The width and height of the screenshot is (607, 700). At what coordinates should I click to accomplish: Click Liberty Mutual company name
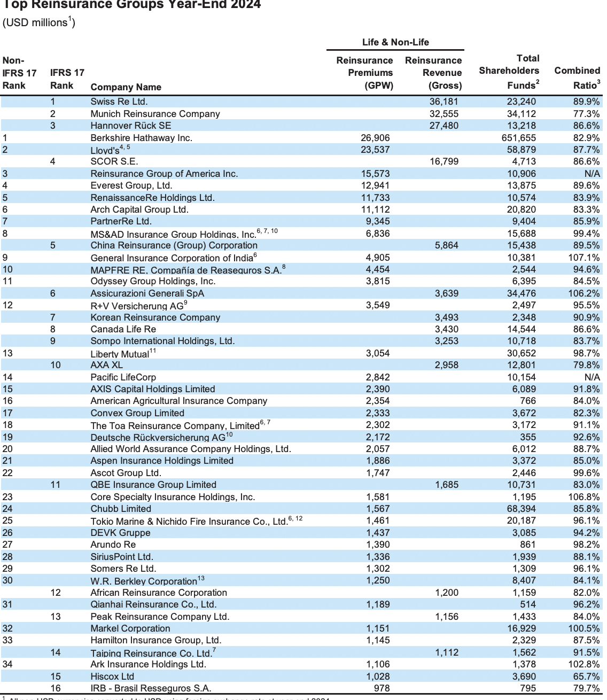pos(120,354)
